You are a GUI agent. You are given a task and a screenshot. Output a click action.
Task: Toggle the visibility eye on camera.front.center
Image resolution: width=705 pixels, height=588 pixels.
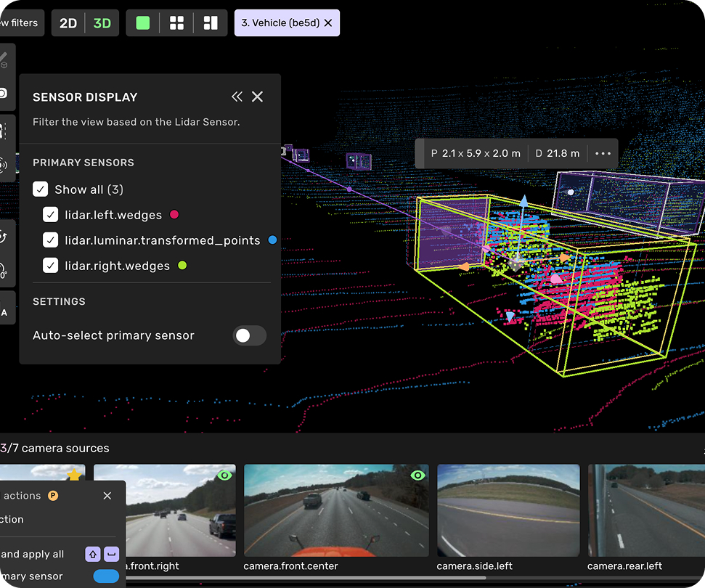417,475
